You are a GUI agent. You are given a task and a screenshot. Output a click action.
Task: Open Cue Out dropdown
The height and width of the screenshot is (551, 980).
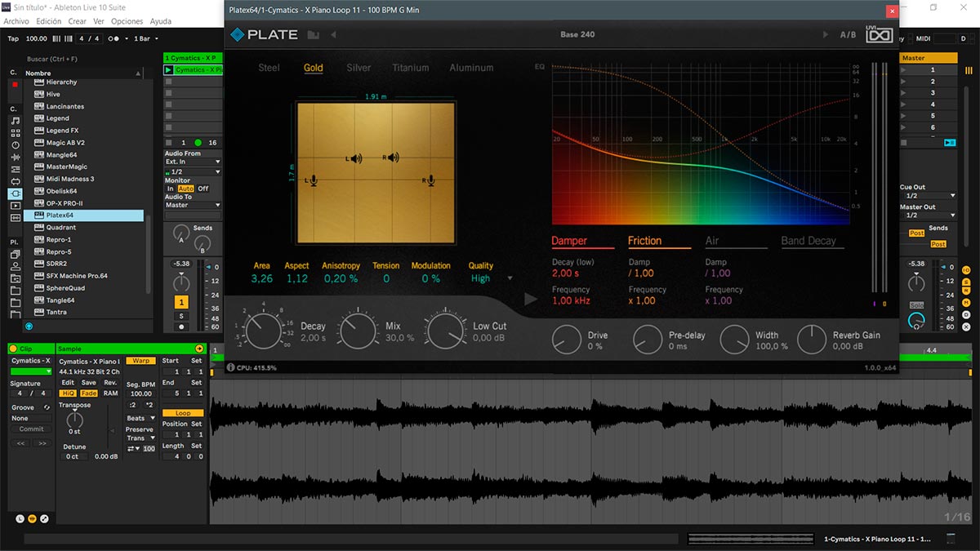tap(928, 196)
